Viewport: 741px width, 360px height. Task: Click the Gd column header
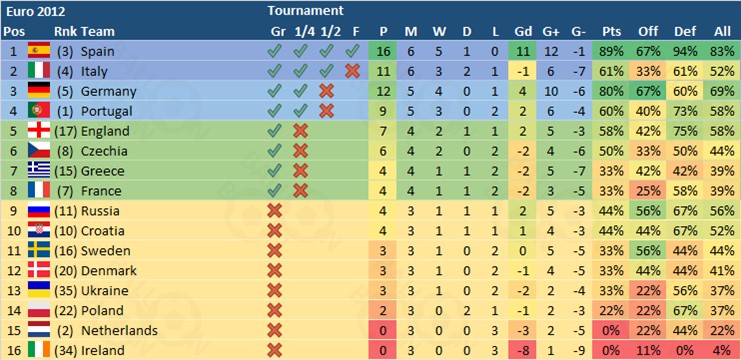tap(523, 32)
